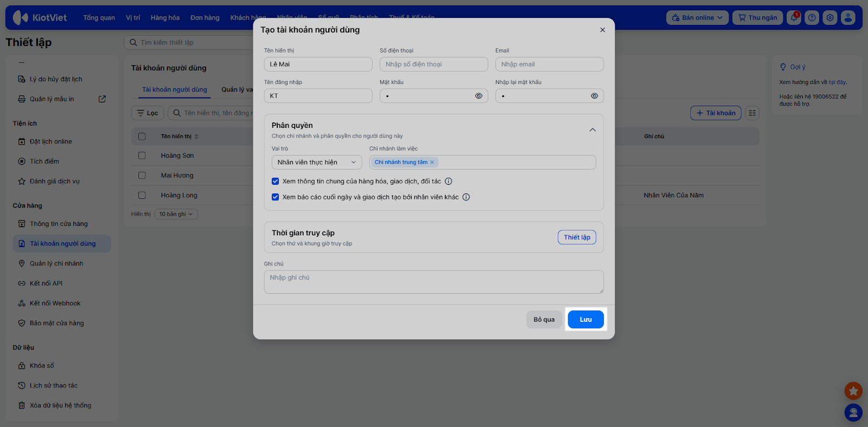Click the Ghi chú textarea
This screenshot has width=868, height=427.
click(x=434, y=282)
